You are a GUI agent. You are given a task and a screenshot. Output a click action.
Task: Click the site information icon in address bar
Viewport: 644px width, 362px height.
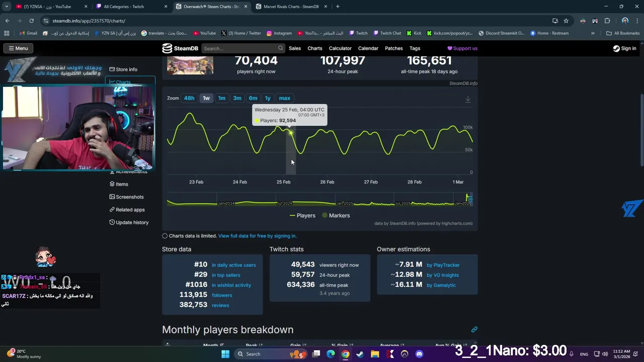click(46, 21)
